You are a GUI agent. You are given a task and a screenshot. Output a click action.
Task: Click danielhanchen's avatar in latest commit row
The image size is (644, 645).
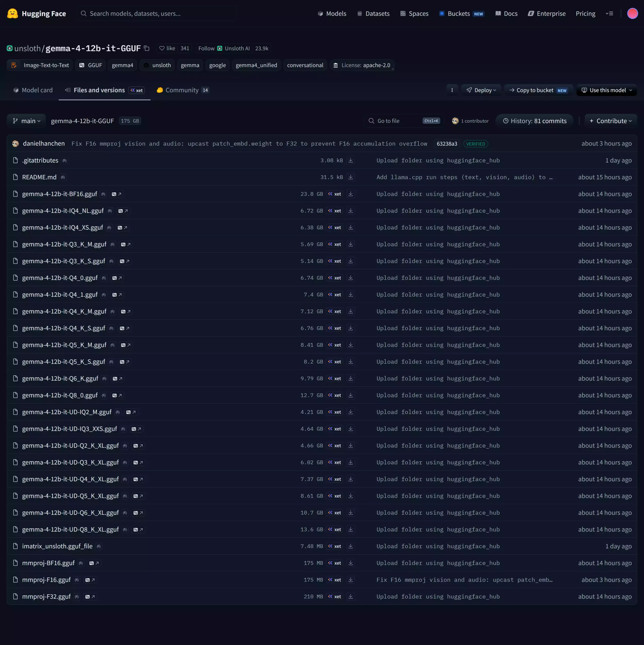tap(15, 144)
